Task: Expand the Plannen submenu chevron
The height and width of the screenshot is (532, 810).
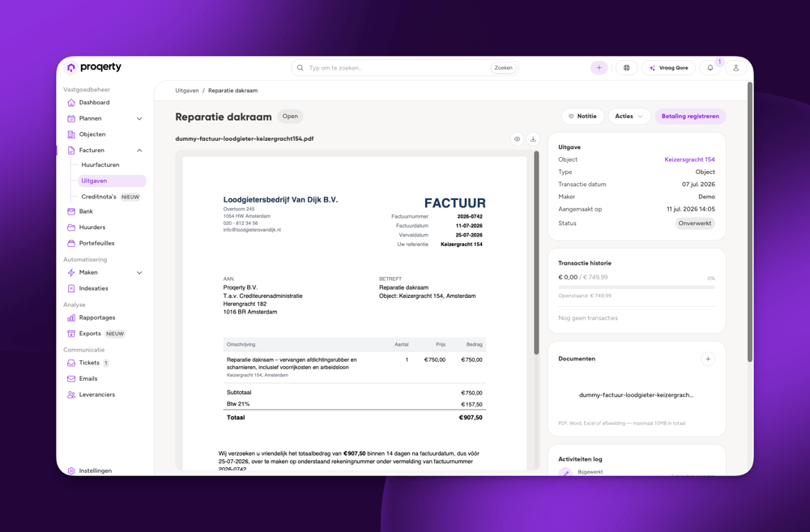Action: (139, 119)
